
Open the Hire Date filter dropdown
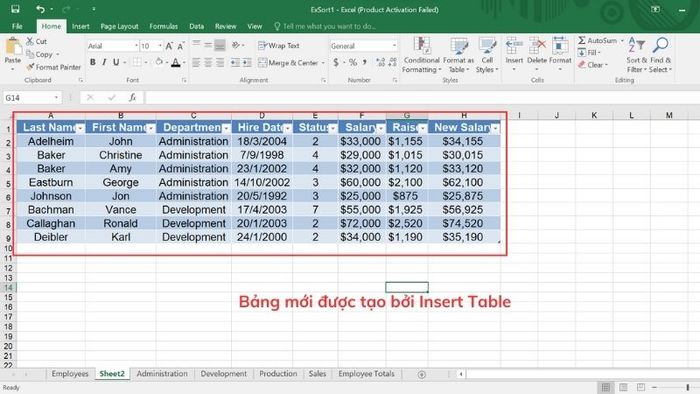coord(288,129)
